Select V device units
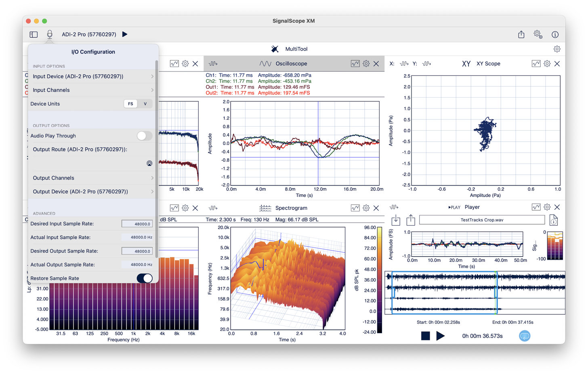The width and height of the screenshot is (588, 374). click(145, 104)
